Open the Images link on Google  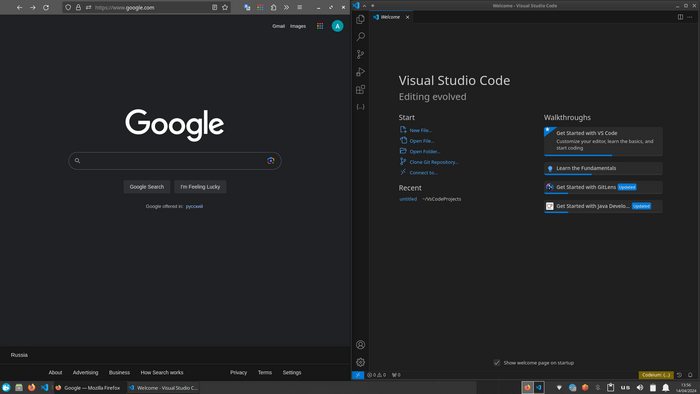(x=298, y=26)
